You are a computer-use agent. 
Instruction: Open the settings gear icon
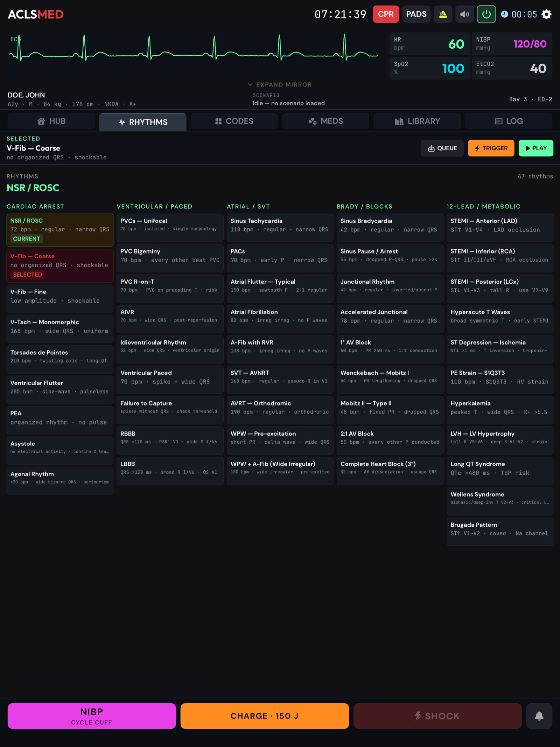[546, 14]
